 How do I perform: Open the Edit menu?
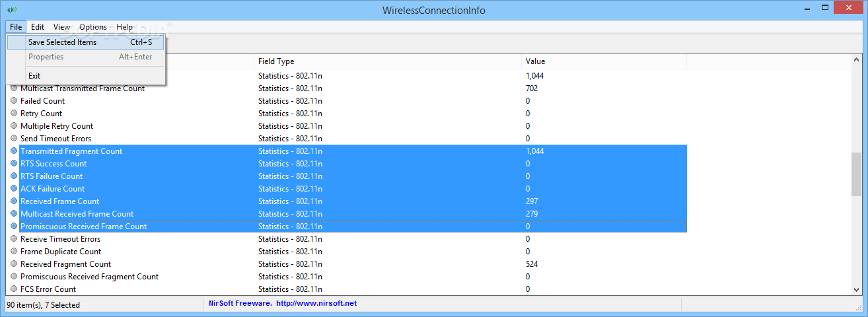(38, 27)
